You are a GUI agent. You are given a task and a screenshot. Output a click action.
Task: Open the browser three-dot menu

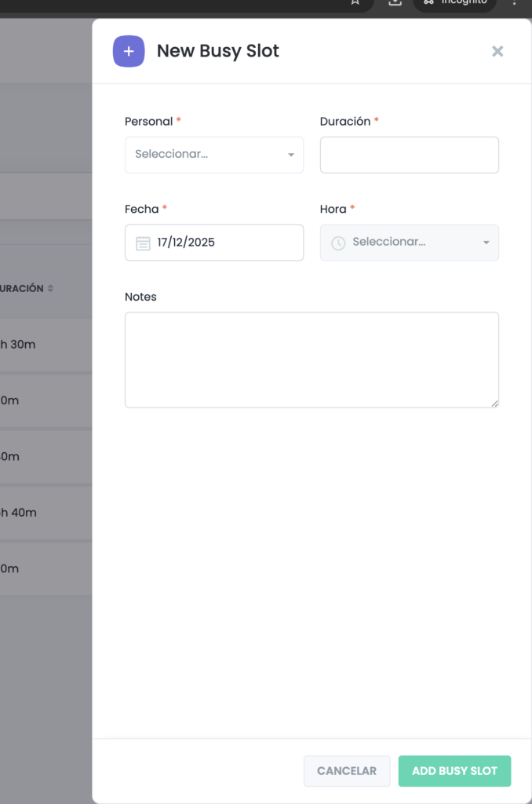[x=515, y=2]
